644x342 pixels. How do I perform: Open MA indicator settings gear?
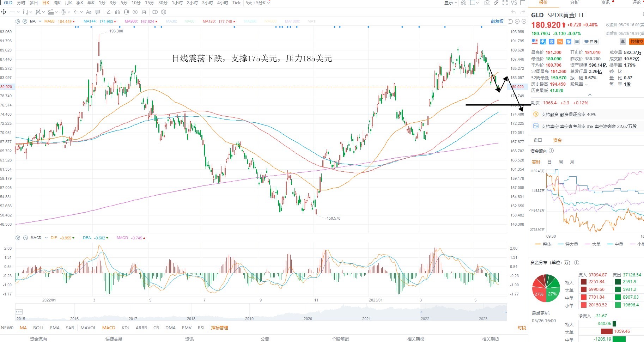pos(18,21)
